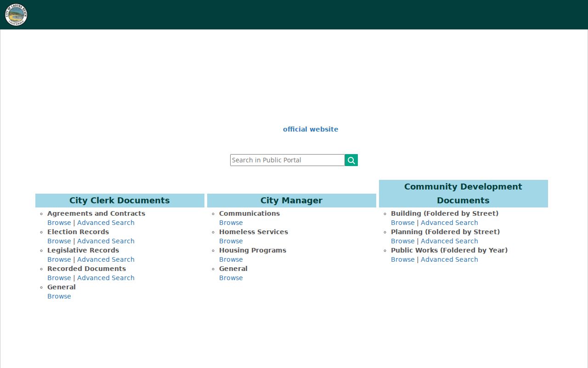Browse Recorded Documents
The width and height of the screenshot is (588, 368).
point(59,278)
